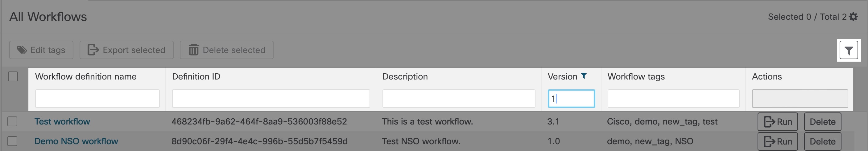Click the Workflow tags filter input
868x151 pixels.
[673, 99]
